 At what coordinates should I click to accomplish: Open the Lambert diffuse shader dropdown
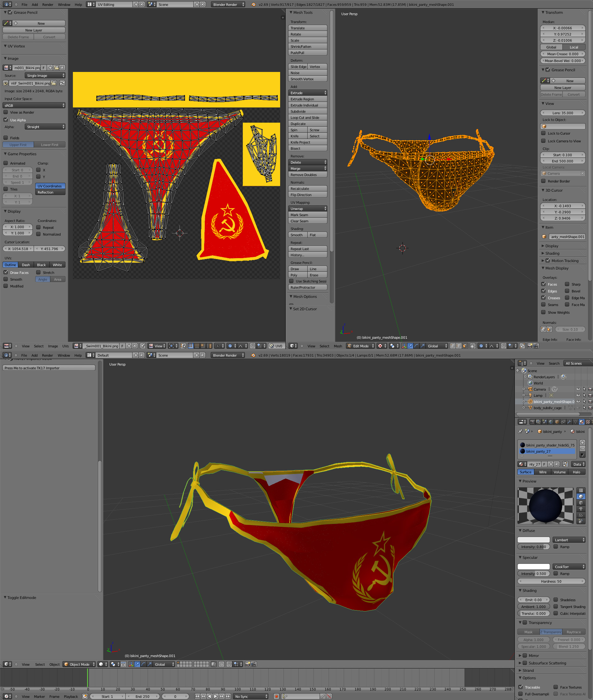[x=569, y=540]
